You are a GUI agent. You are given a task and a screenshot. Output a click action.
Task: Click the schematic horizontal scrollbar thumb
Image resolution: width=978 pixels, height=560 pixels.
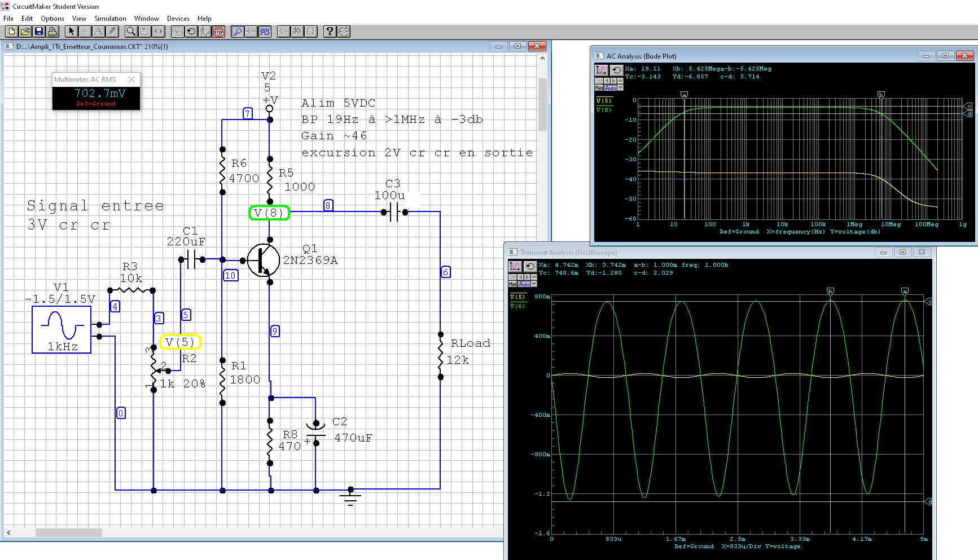pos(68,532)
